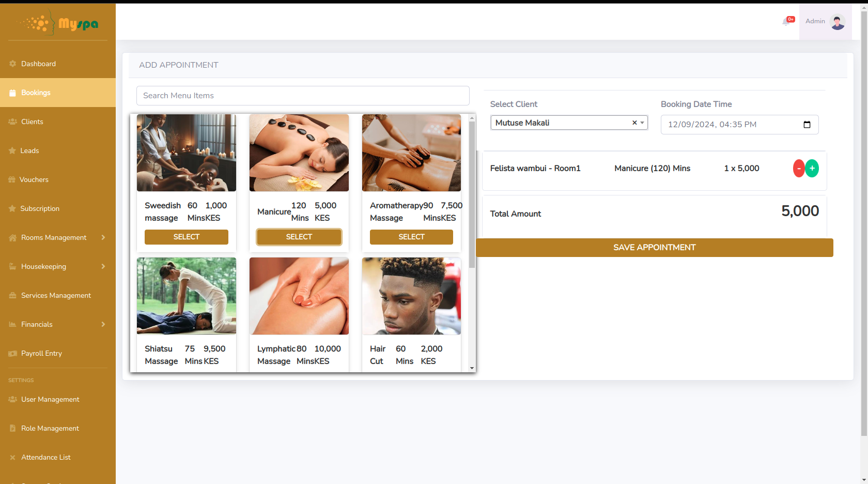Decrease Manicure quantity with red minus
The image size is (868, 484).
799,169
